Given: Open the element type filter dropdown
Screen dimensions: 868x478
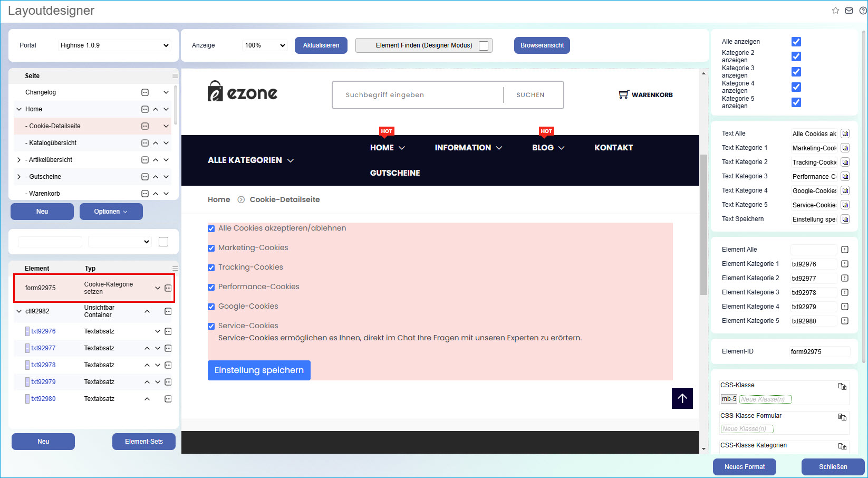Looking at the screenshot, I should point(120,242).
